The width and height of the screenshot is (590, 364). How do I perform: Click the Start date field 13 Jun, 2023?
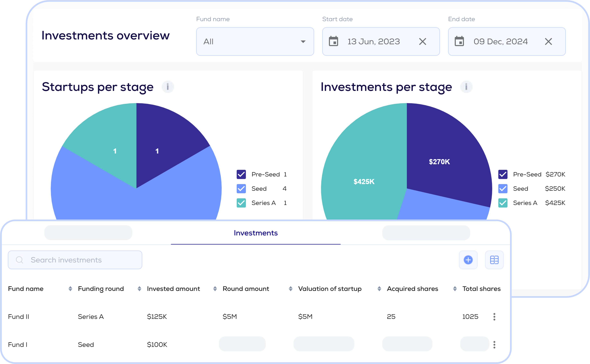point(381,41)
